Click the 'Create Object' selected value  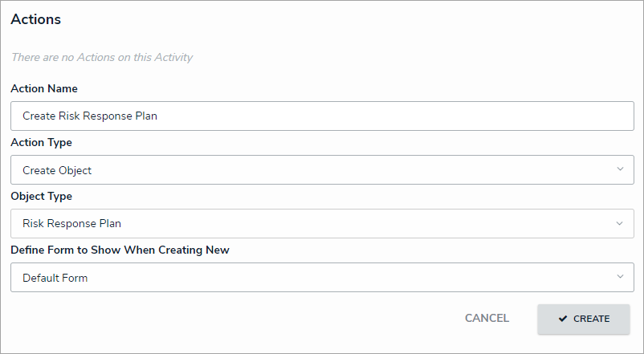(x=57, y=170)
